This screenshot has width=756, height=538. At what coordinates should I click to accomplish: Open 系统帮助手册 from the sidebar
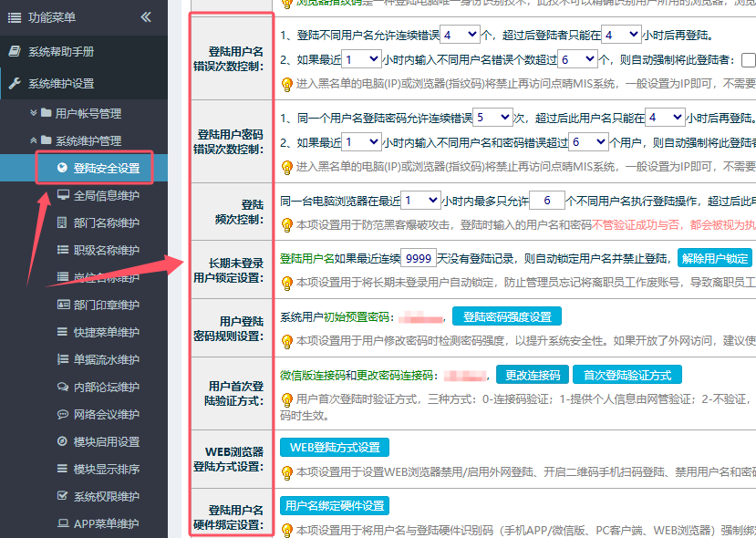point(60,52)
